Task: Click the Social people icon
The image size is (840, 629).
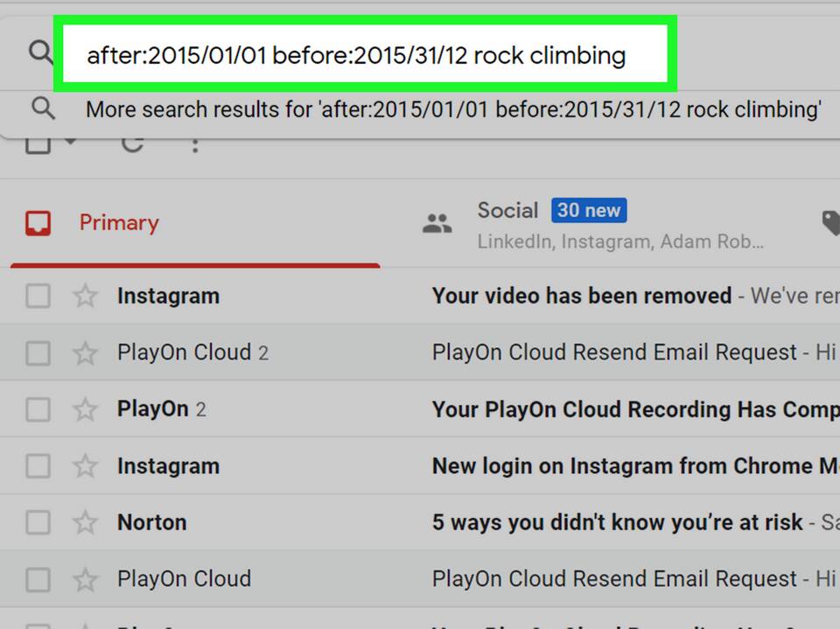Action: click(x=437, y=223)
